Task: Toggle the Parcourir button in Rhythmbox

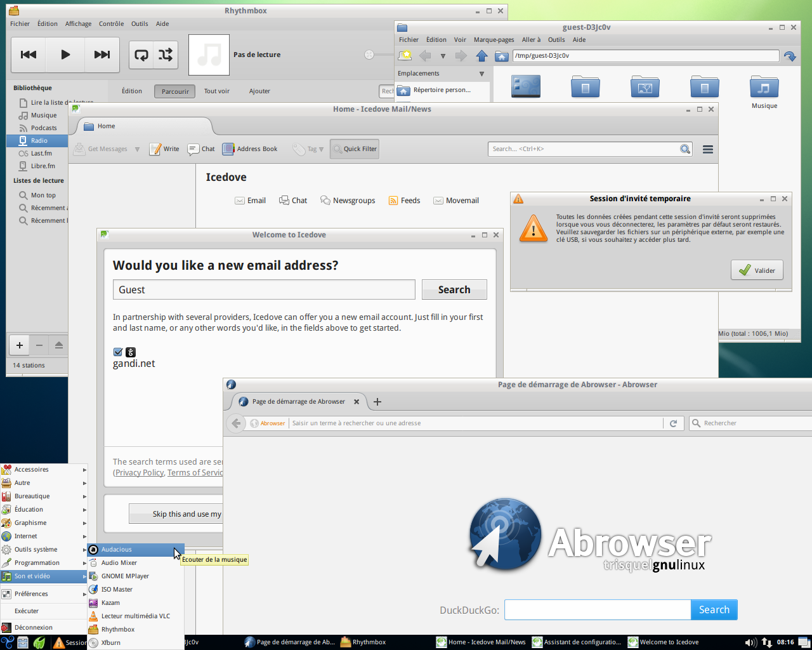Action: coord(174,91)
